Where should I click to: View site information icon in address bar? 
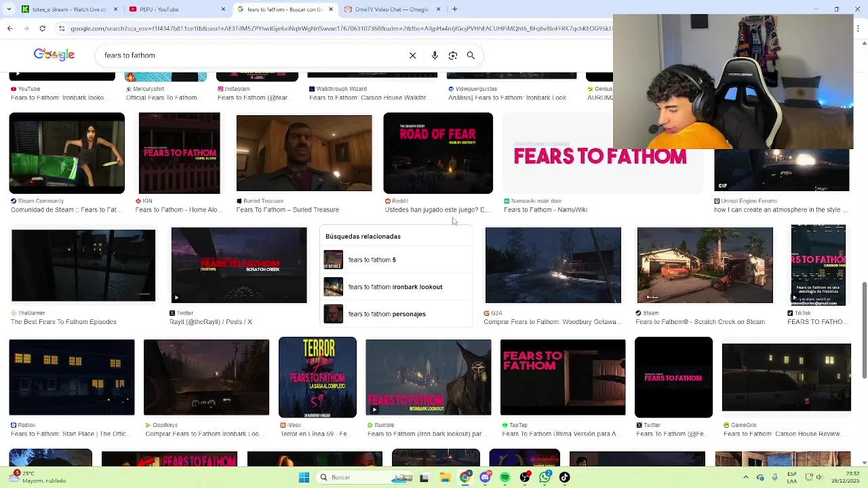(x=62, y=28)
